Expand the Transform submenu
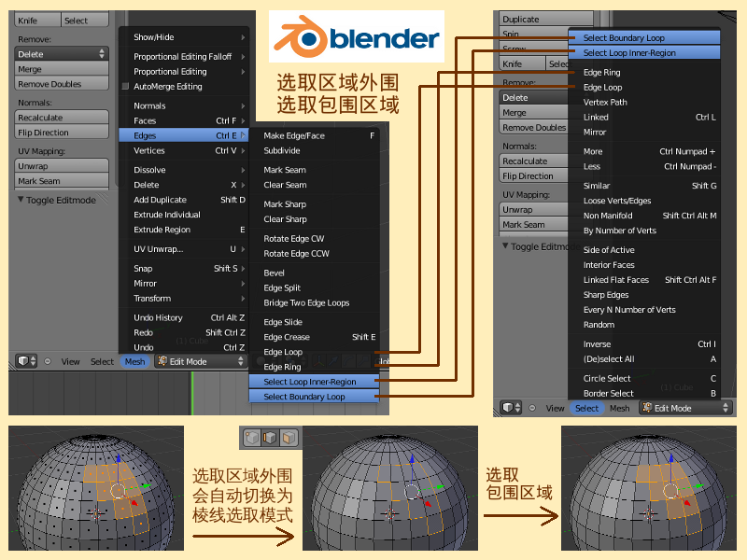This screenshot has width=747, height=560. (x=184, y=299)
